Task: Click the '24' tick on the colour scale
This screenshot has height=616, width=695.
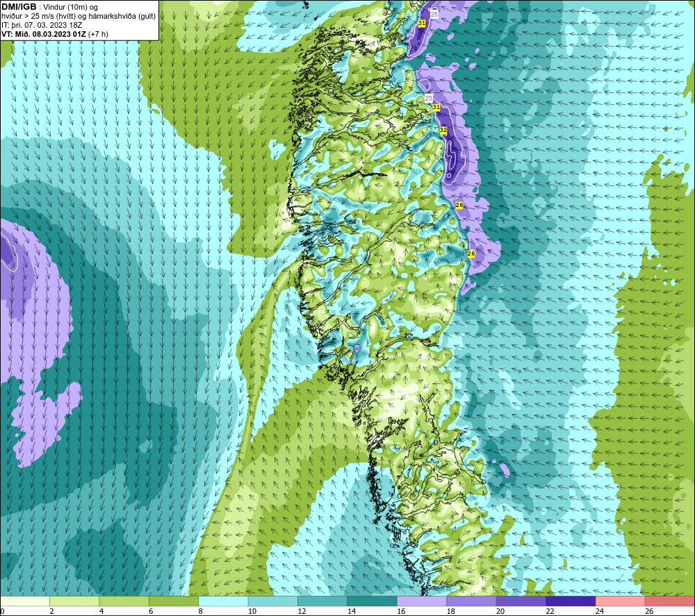Action: (600, 611)
